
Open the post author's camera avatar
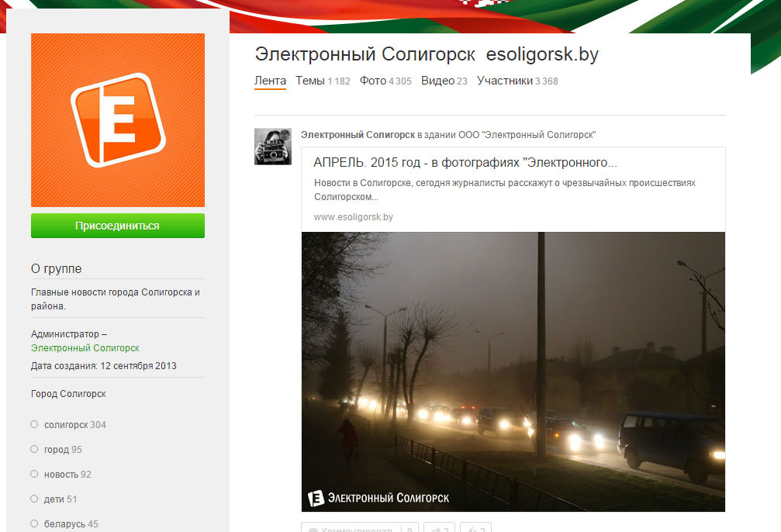[x=272, y=147]
